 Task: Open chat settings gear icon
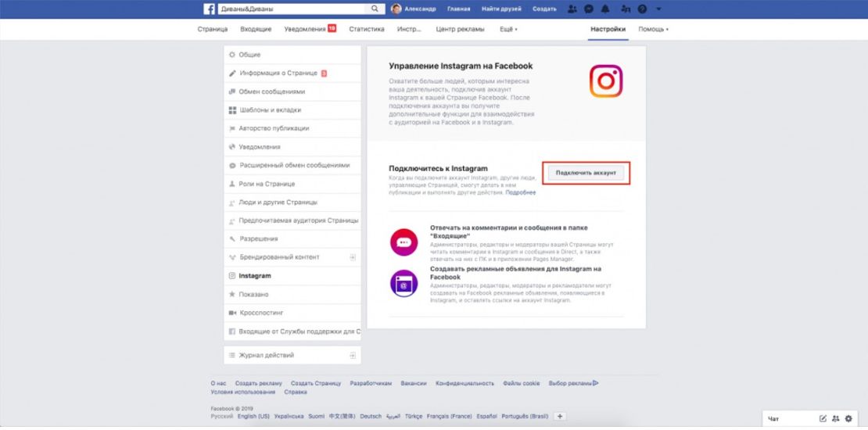tap(848, 418)
